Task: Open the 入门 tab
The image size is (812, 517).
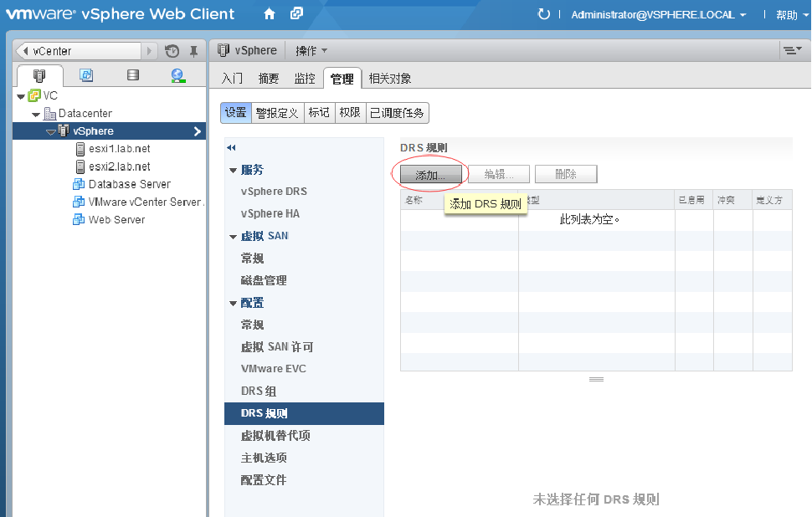Action: 232,79
